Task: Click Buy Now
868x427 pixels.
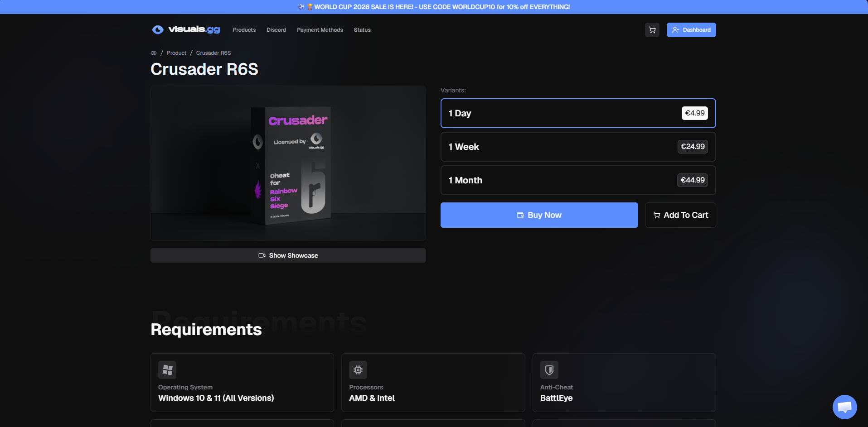Action: click(539, 215)
